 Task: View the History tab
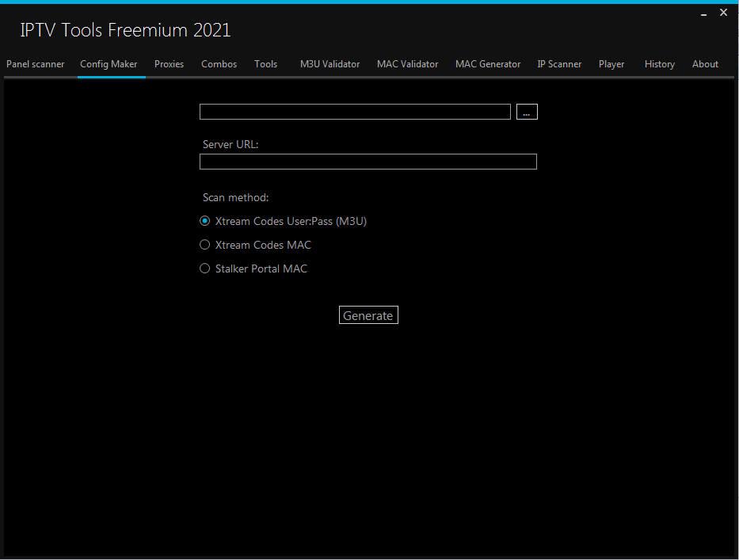pos(660,64)
